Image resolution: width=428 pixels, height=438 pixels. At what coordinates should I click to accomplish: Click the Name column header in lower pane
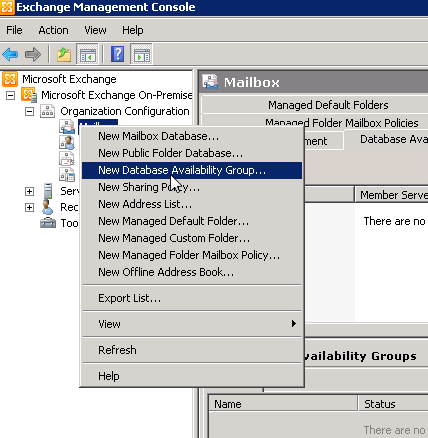coord(283,404)
